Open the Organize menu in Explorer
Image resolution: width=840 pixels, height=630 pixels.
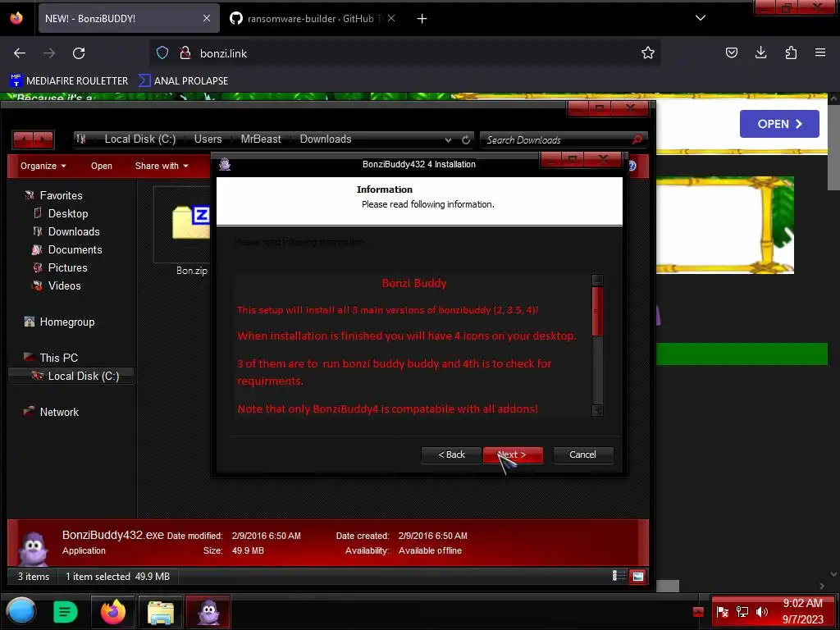click(43, 166)
